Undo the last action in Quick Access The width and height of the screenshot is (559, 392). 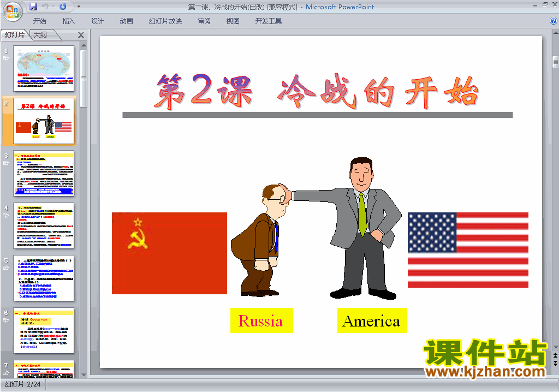point(45,7)
